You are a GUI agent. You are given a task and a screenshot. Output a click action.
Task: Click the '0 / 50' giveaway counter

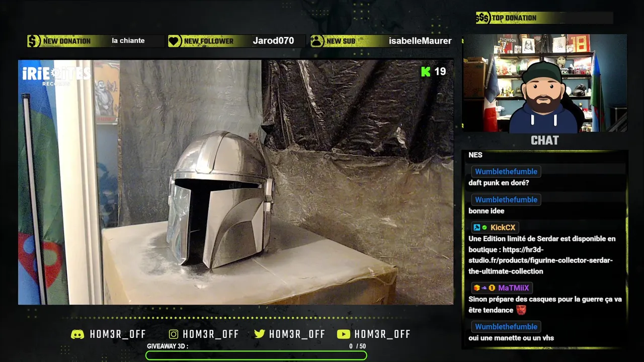[x=357, y=346]
